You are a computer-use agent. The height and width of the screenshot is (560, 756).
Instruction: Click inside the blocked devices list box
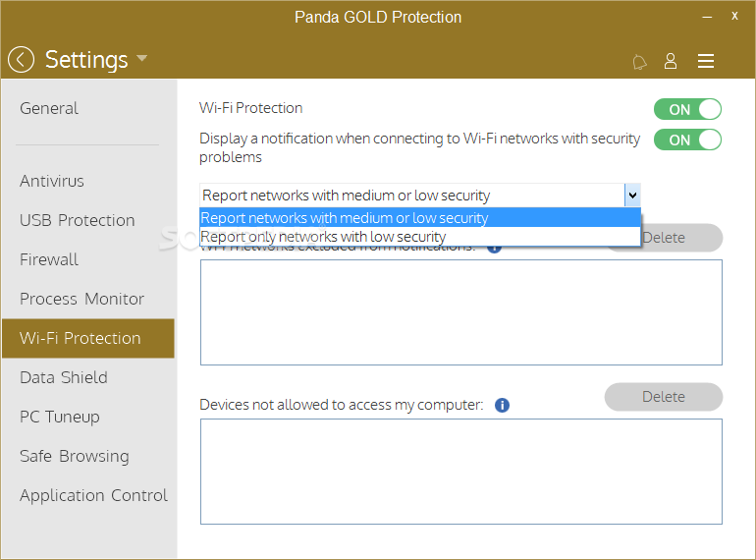pyautogui.click(x=460, y=472)
